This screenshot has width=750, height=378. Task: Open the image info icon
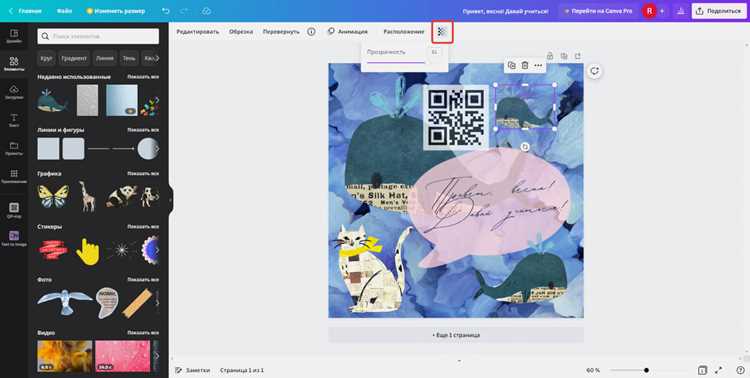311,32
